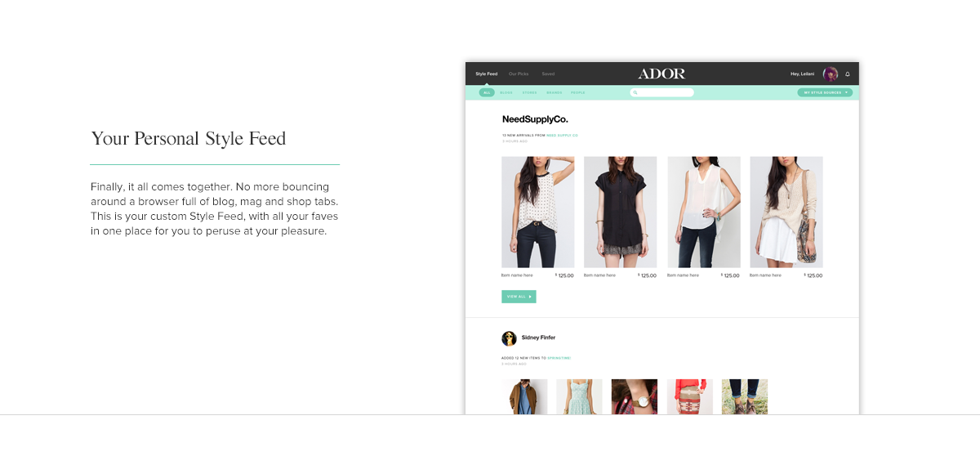Image resolution: width=980 pixels, height=456 pixels.
Task: Expand the My Style Sources dropdown
Action: [825, 93]
